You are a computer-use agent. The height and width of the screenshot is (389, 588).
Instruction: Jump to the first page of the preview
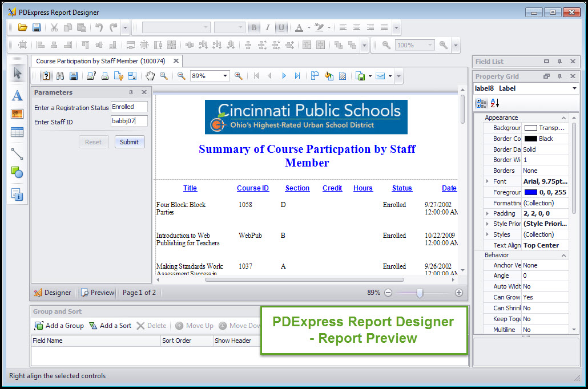(x=256, y=76)
